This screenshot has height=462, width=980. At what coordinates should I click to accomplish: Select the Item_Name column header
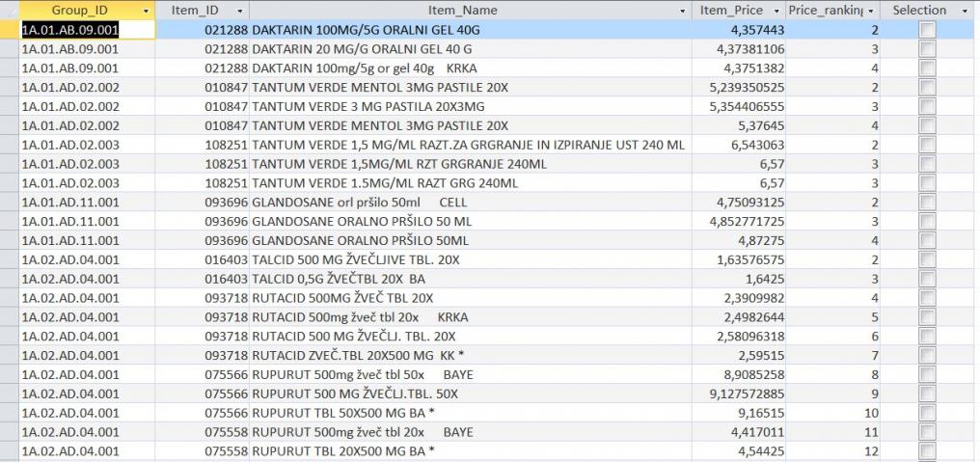470,10
